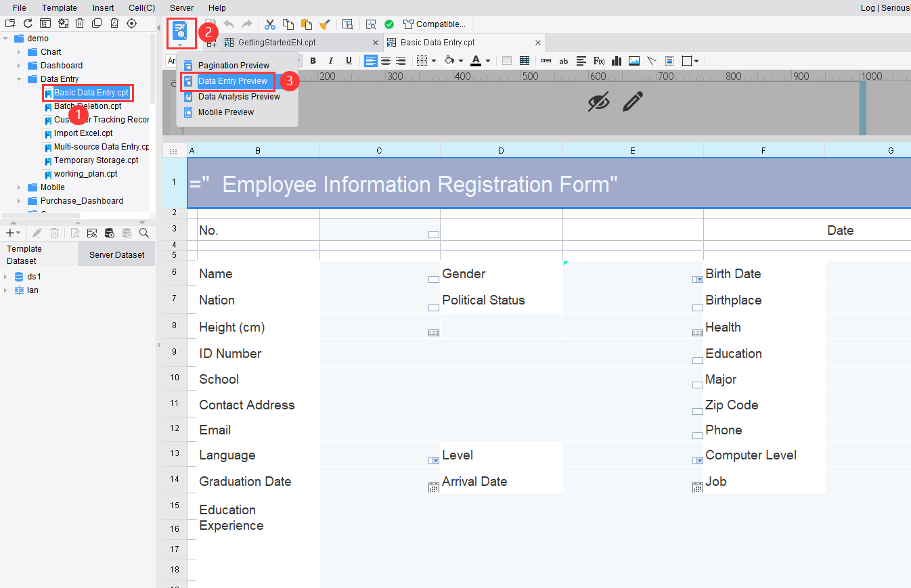Image resolution: width=911 pixels, height=588 pixels.
Task: Insert a chart with the bar chart icon
Action: [x=617, y=61]
